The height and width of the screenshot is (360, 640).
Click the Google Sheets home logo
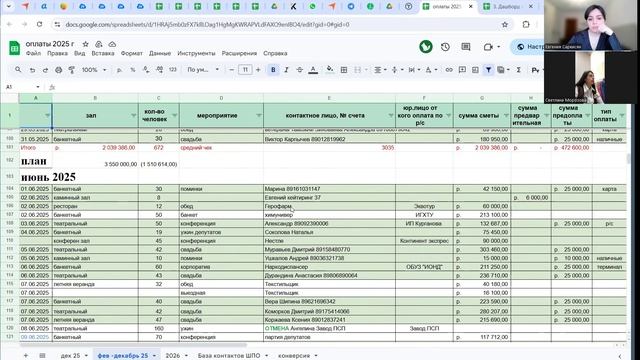[x=14, y=48]
